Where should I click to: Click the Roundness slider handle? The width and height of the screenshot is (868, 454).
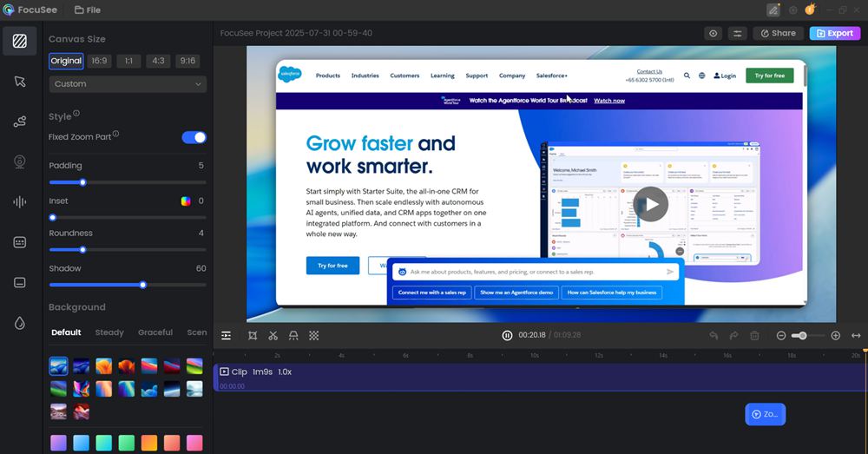83,250
